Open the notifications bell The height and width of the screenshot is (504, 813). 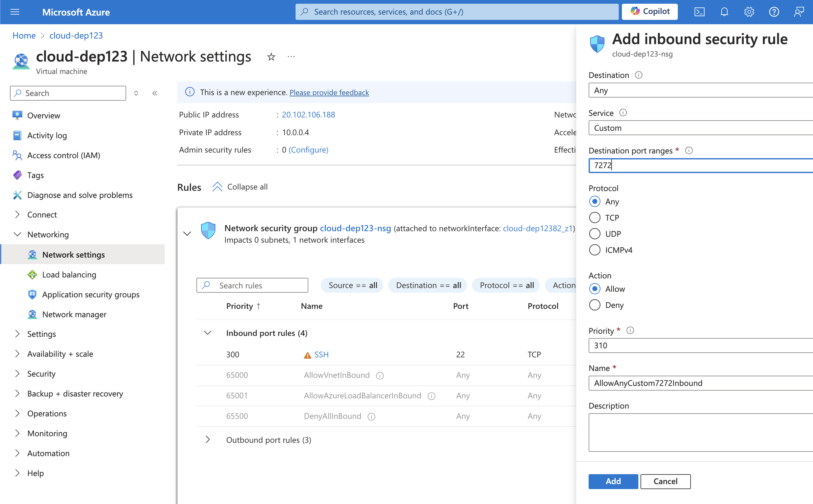(724, 12)
